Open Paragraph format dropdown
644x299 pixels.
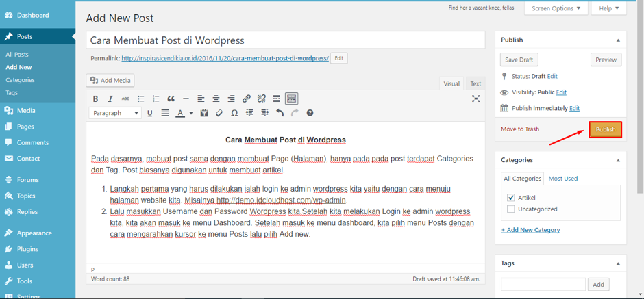click(115, 113)
